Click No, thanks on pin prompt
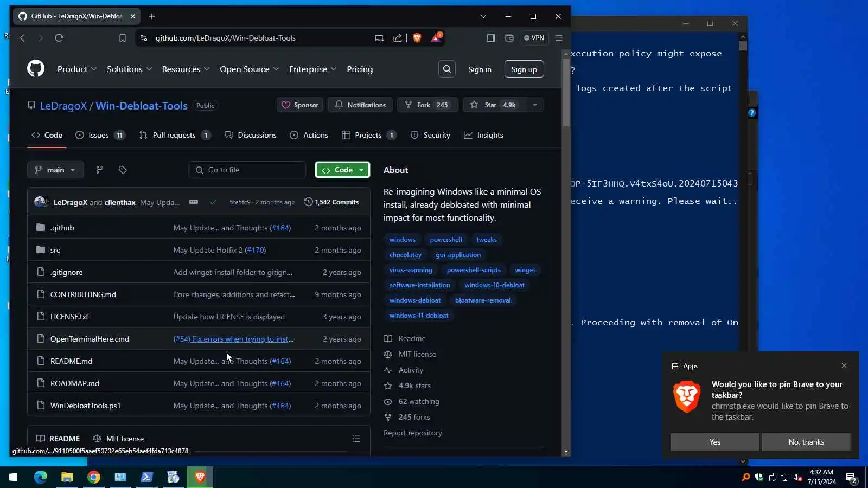 pyautogui.click(x=806, y=442)
